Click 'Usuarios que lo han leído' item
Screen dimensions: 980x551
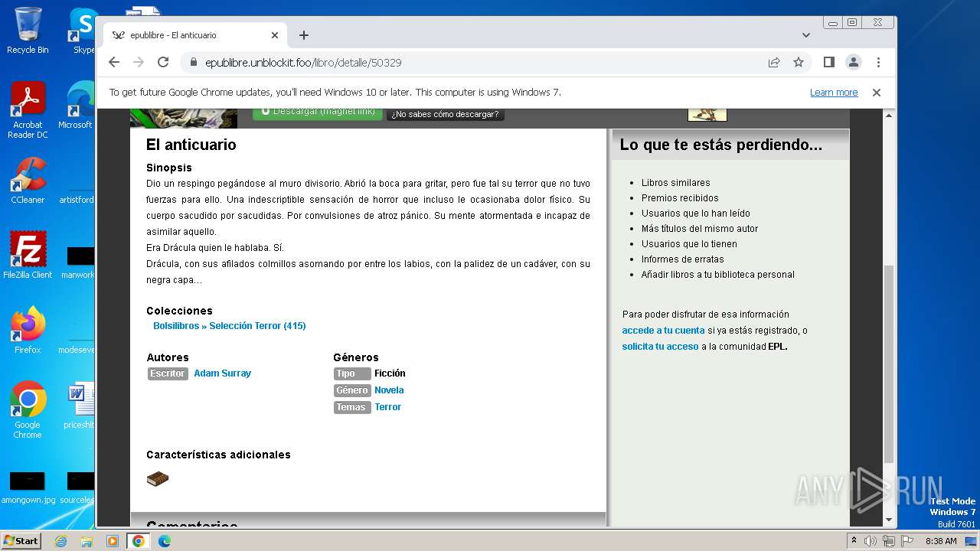[696, 214]
